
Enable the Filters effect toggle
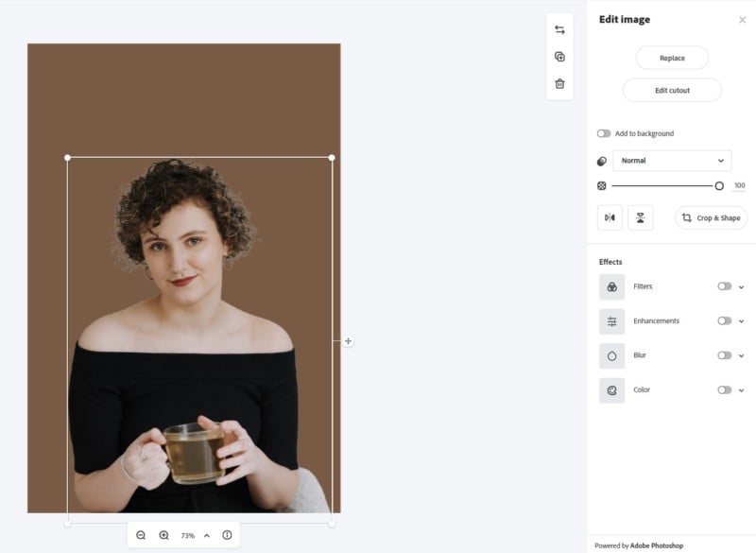(x=724, y=286)
